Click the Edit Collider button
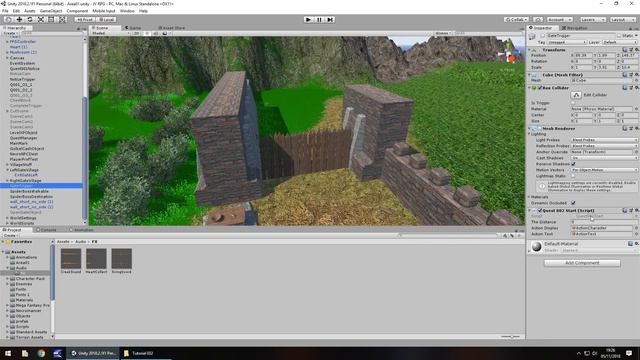640x360 pixels. tap(576, 95)
